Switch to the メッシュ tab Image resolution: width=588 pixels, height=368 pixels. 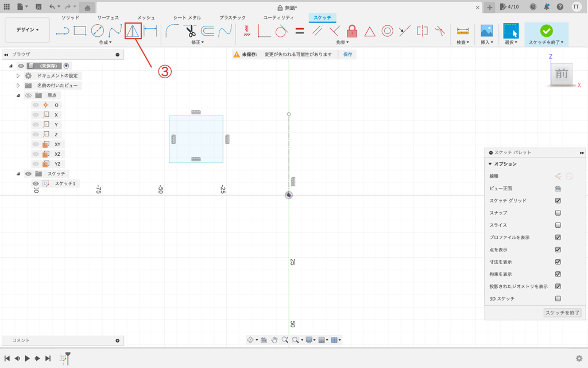click(146, 18)
